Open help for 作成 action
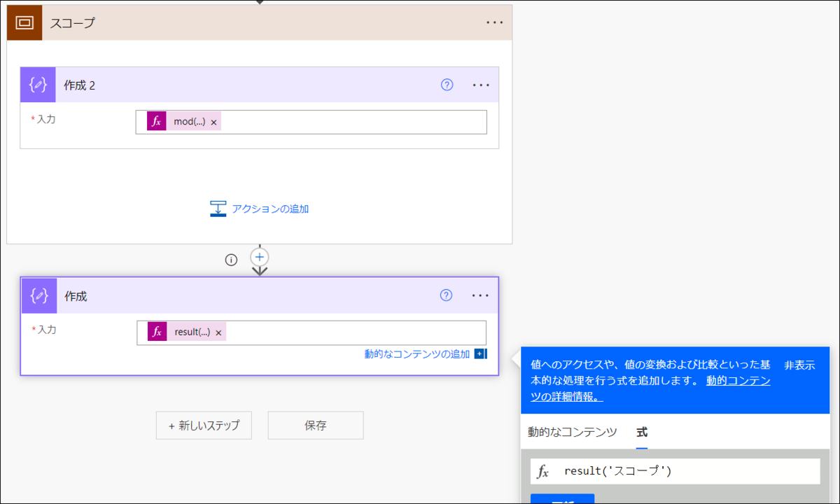 click(446, 295)
